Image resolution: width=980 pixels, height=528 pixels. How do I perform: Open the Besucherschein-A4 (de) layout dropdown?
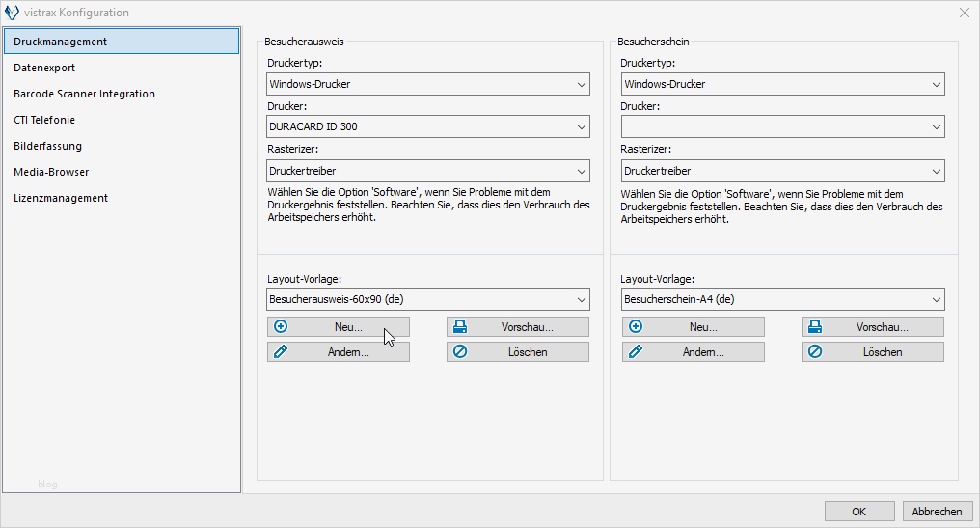(x=936, y=300)
